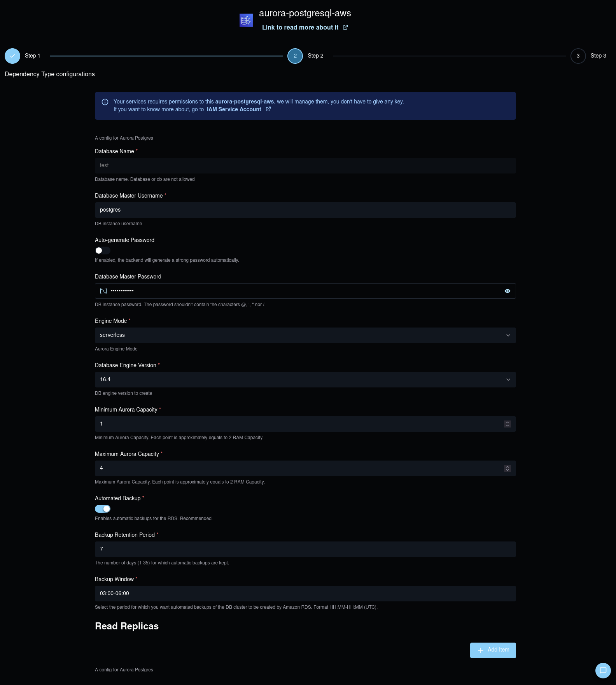
Task: Click the Read Replicas heading
Action: tap(127, 626)
